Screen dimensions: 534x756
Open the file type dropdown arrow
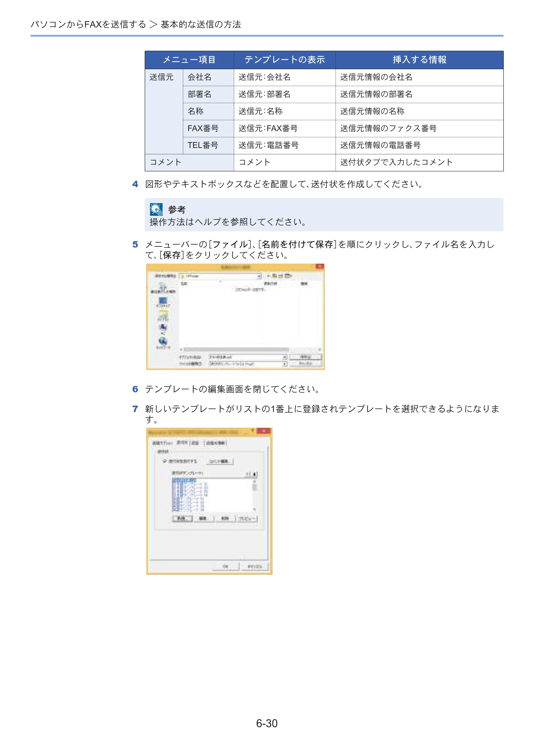tap(285, 364)
